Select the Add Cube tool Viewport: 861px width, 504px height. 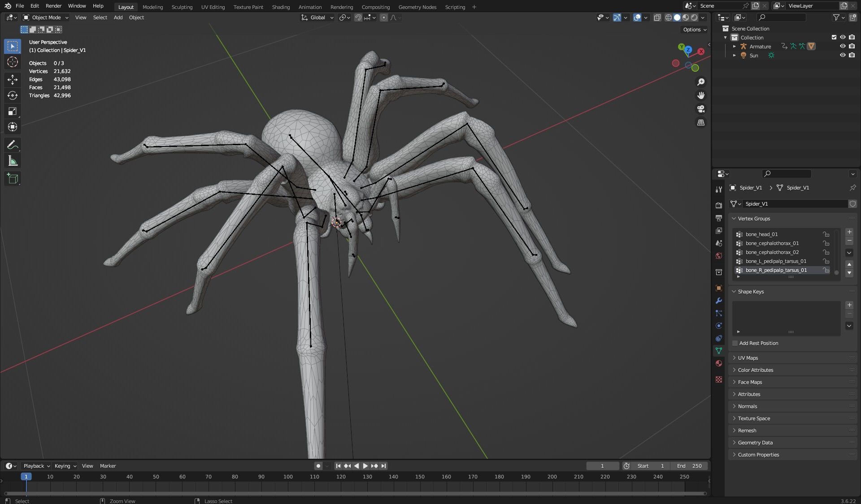pos(13,179)
